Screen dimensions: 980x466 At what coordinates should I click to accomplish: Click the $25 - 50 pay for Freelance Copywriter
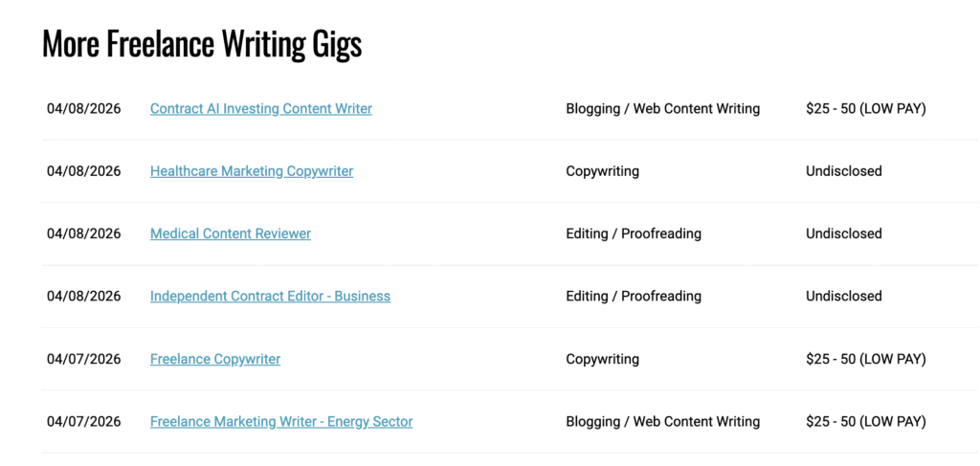(866, 359)
